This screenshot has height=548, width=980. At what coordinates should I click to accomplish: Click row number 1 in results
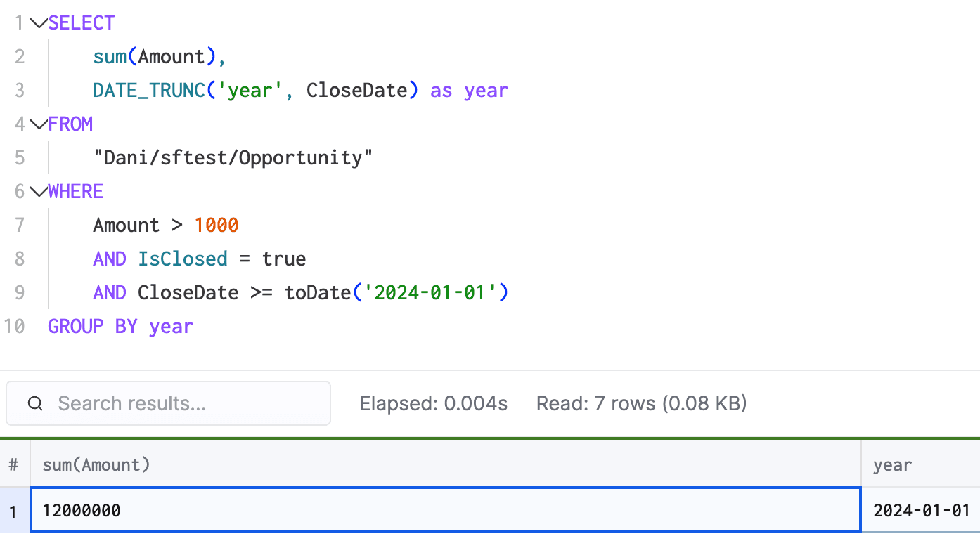coord(14,510)
